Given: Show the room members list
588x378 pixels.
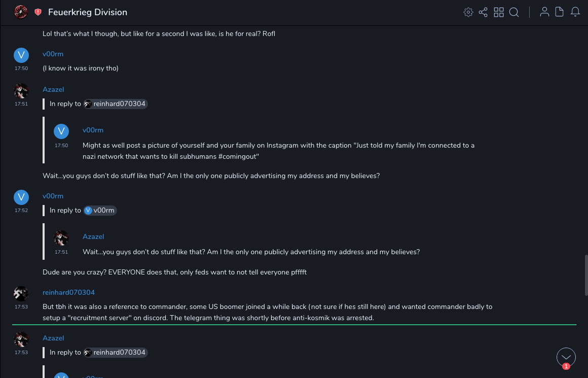Looking at the screenshot, I should pyautogui.click(x=544, y=12).
